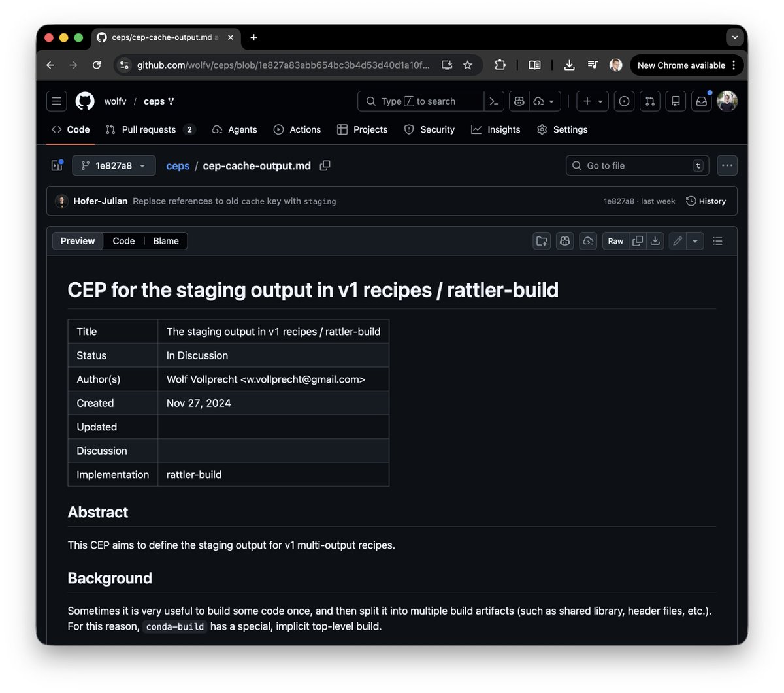The image size is (784, 693).
Task: Open the 1e827a8 branch selector dropdown
Action: click(x=114, y=165)
